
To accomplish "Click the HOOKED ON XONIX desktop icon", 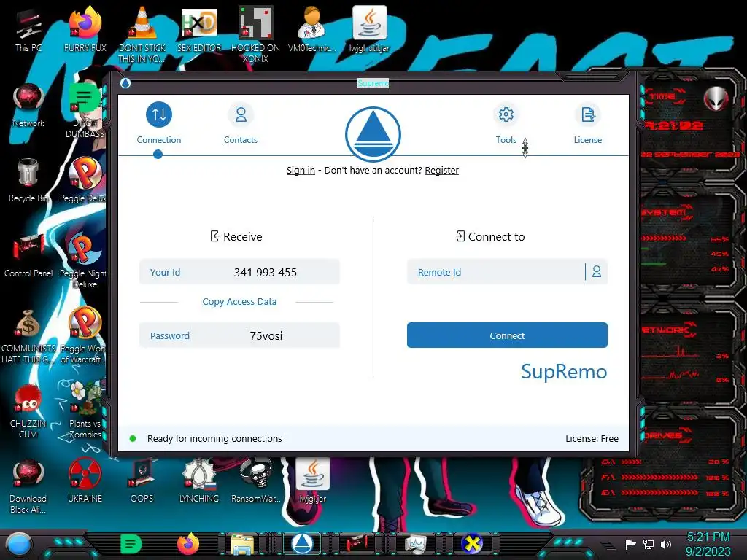I will point(255,34).
